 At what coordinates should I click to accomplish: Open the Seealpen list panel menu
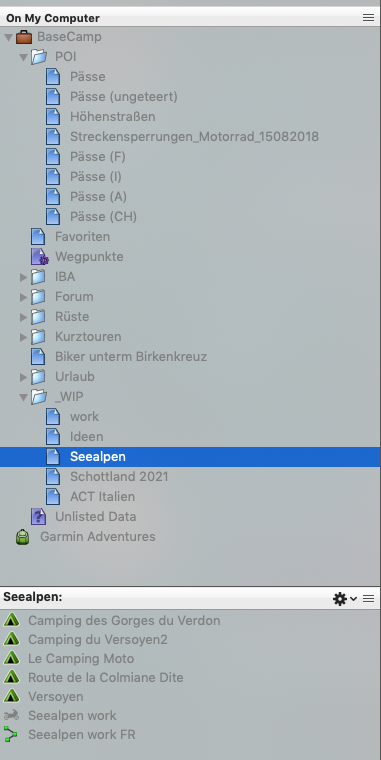pyautogui.click(x=368, y=599)
